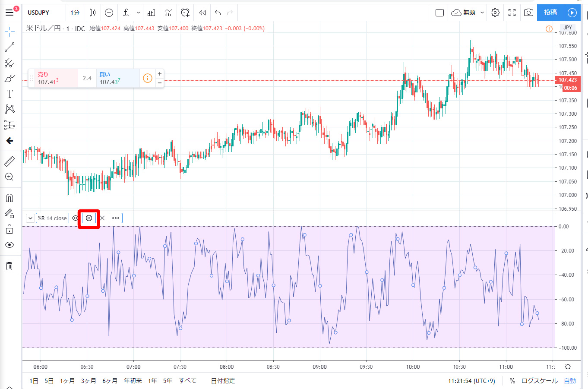Select the crosshair cursor tool

pos(9,32)
